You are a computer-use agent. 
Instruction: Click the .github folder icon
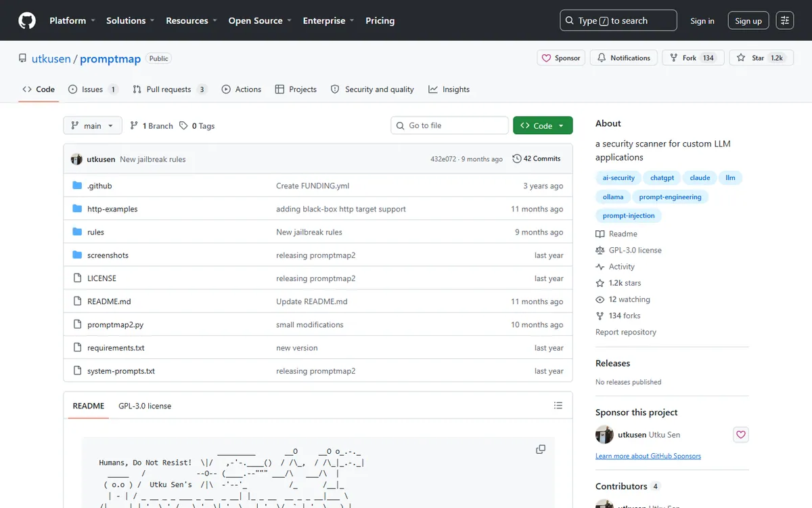click(x=76, y=186)
